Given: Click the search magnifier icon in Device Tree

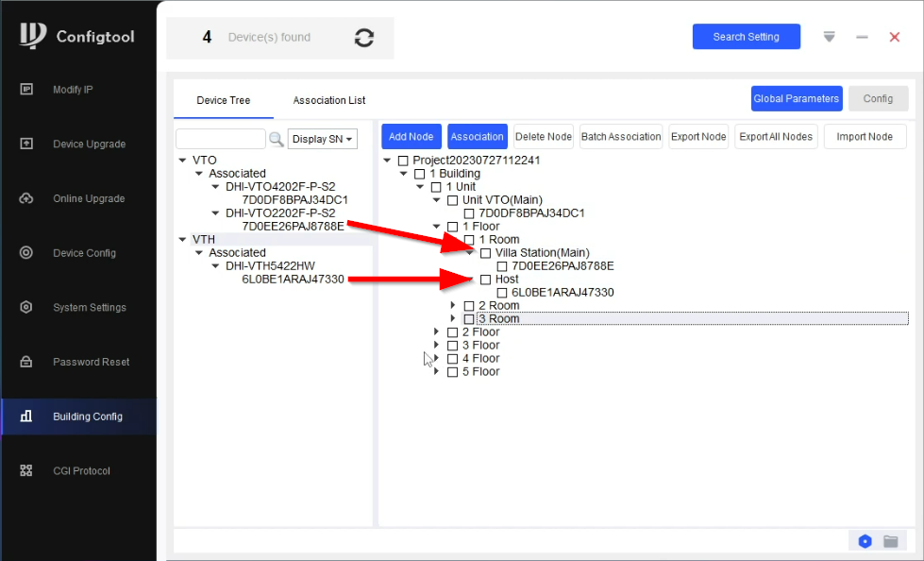Looking at the screenshot, I should pos(276,139).
